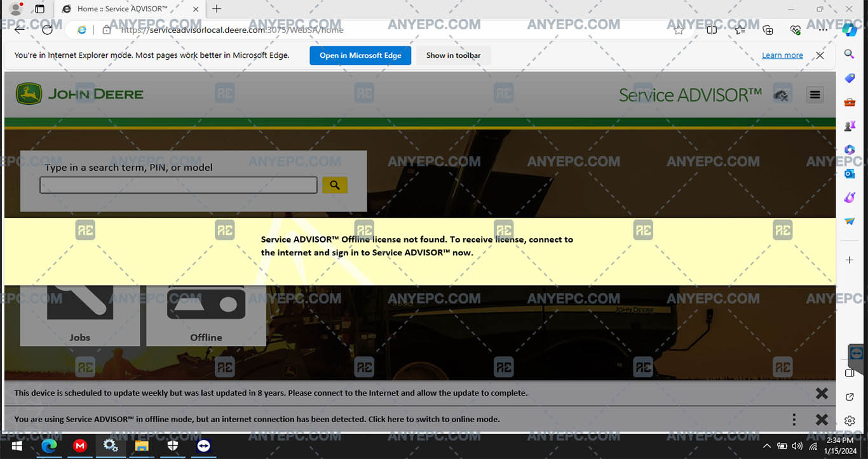Viewport: 868px width, 459px height.
Task: Open the Service ADVISOR hamburger menu
Action: point(815,95)
